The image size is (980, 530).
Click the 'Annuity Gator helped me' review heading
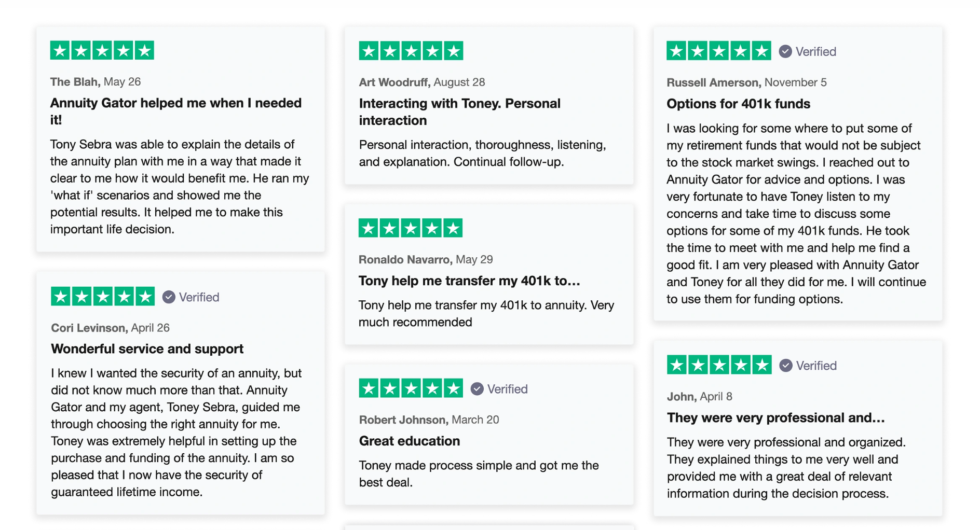click(x=176, y=111)
